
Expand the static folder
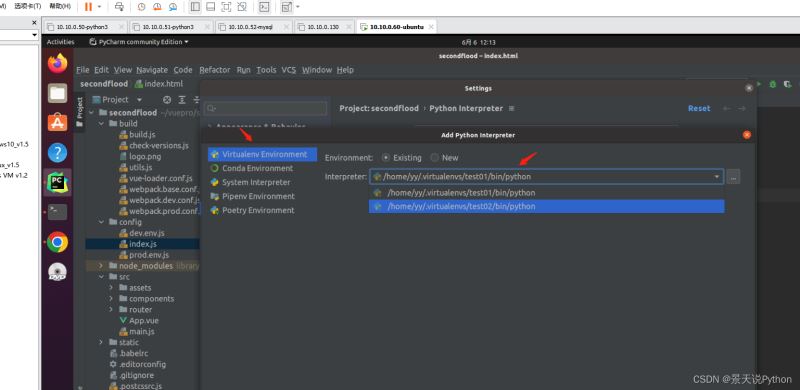tap(101, 342)
